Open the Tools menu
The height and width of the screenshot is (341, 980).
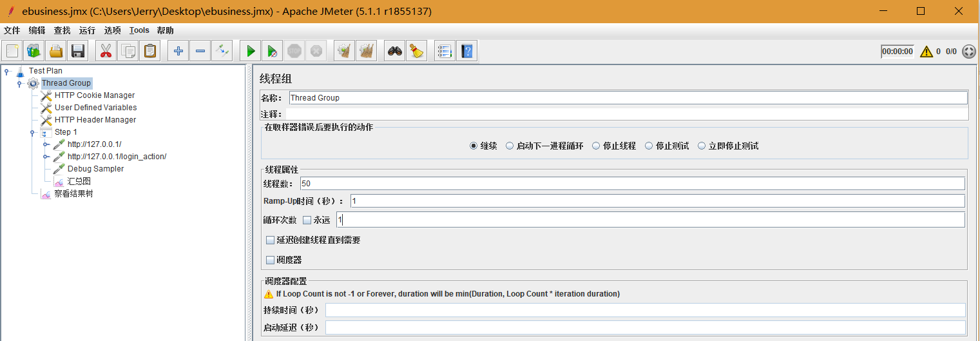coord(139,30)
